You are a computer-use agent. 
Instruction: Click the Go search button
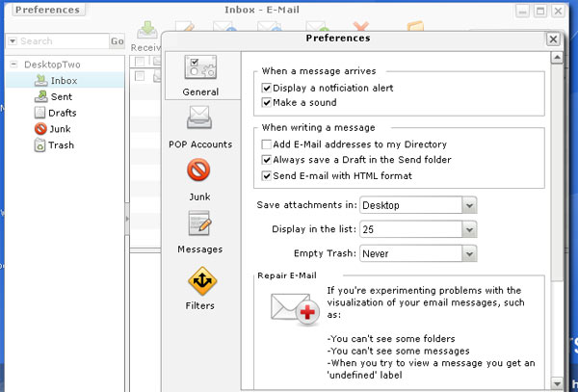[x=117, y=40]
